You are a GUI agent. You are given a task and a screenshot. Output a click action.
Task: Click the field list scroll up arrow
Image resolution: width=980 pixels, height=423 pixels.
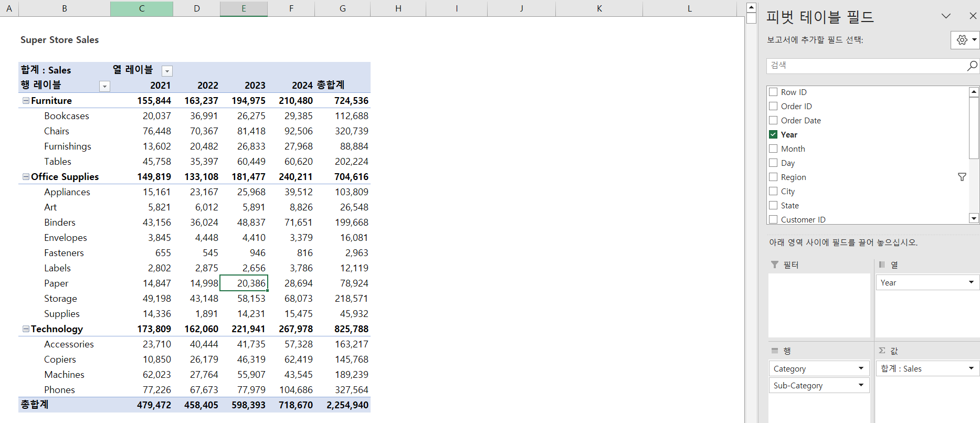pyautogui.click(x=974, y=92)
